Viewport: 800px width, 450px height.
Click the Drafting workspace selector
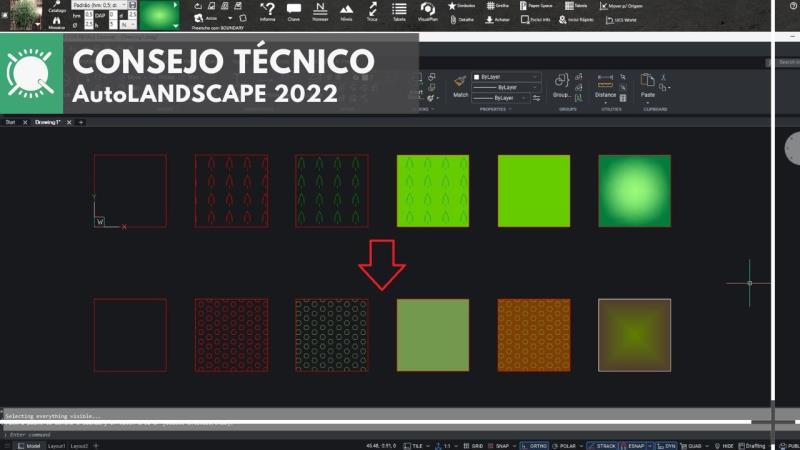pos(752,446)
